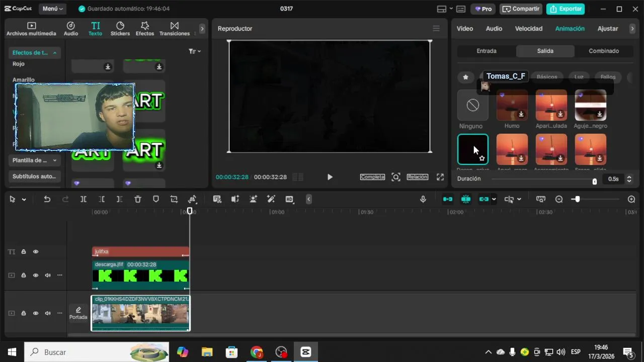Click the Completa quality button
This screenshot has width=644, height=362.
pyautogui.click(x=372, y=177)
